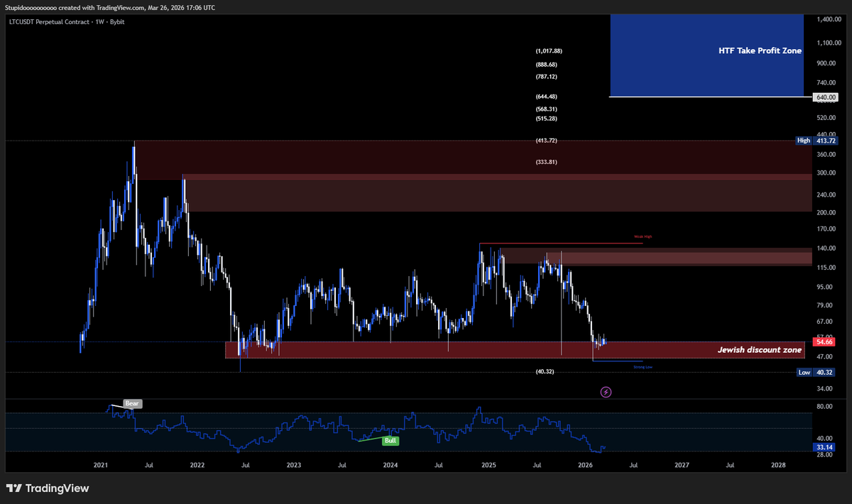
Task: Expand the Bybit exchange label in the legend
Action: (119, 22)
